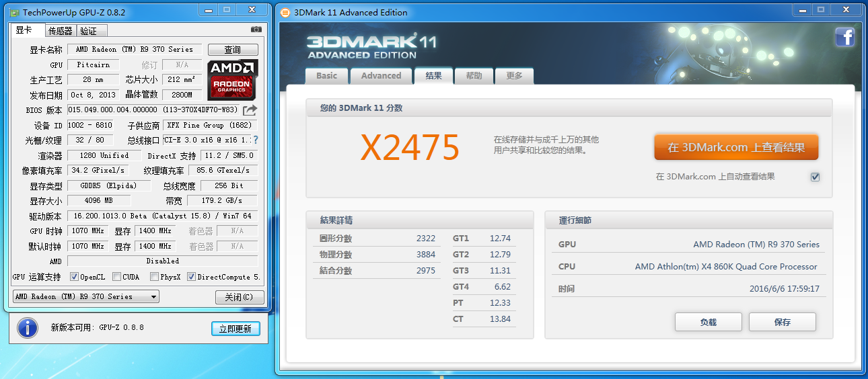The width and height of the screenshot is (868, 379).
Task: Click the driver version field
Action: point(162,216)
